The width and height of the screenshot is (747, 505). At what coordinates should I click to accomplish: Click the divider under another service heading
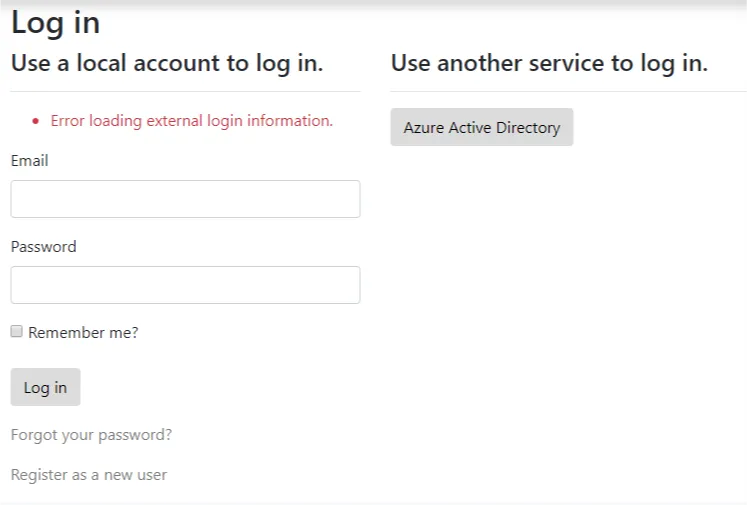click(x=568, y=92)
